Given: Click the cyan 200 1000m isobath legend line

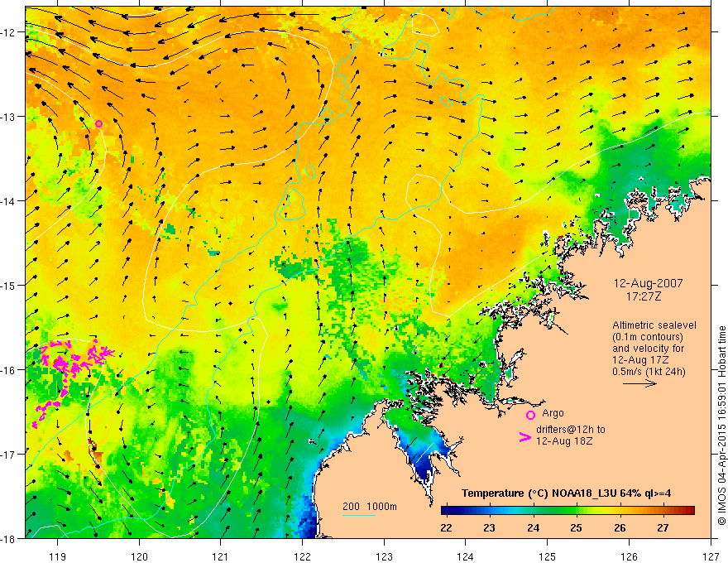Looking at the screenshot, I should (x=359, y=515).
